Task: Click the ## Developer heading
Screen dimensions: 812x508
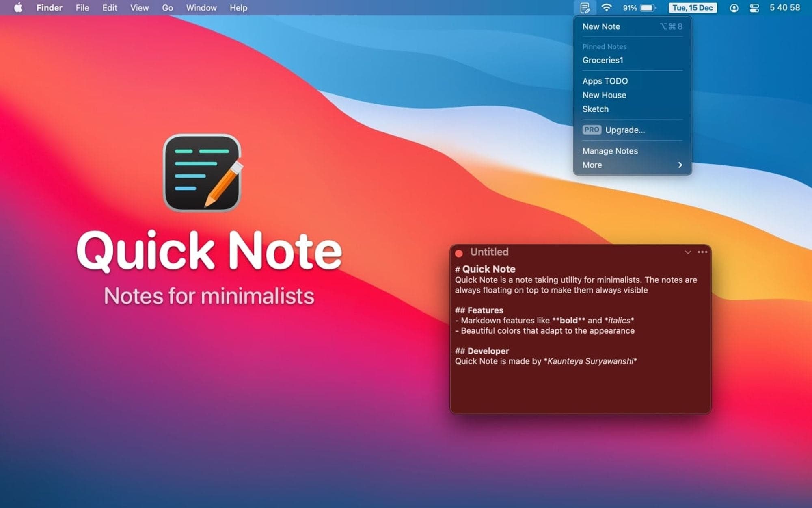Action: coord(482,351)
